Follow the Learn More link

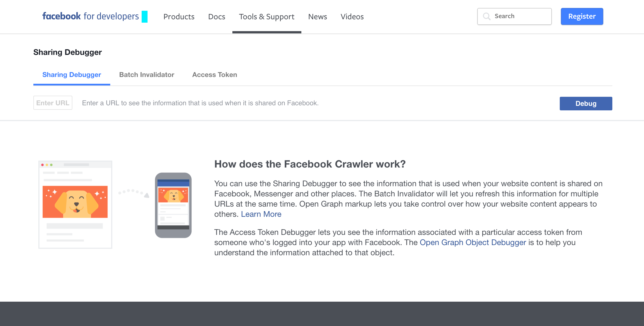tap(261, 214)
